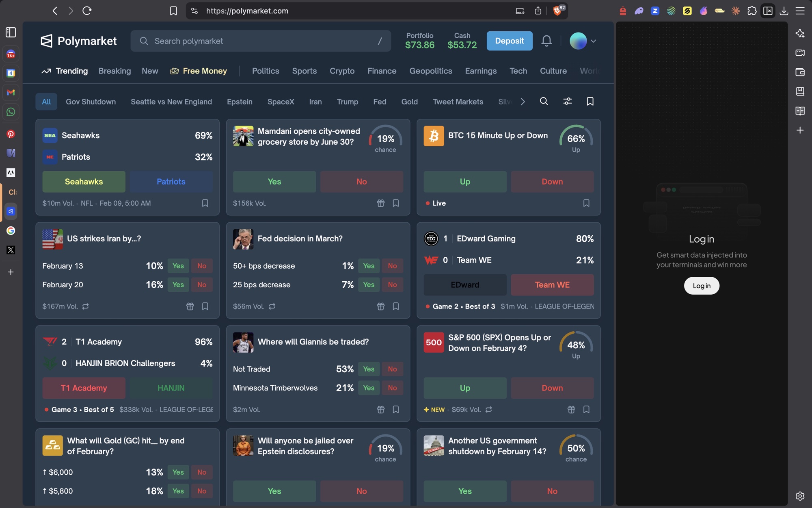Bookmark the S&P 500 Opens market
The height and width of the screenshot is (508, 812).
586,410
